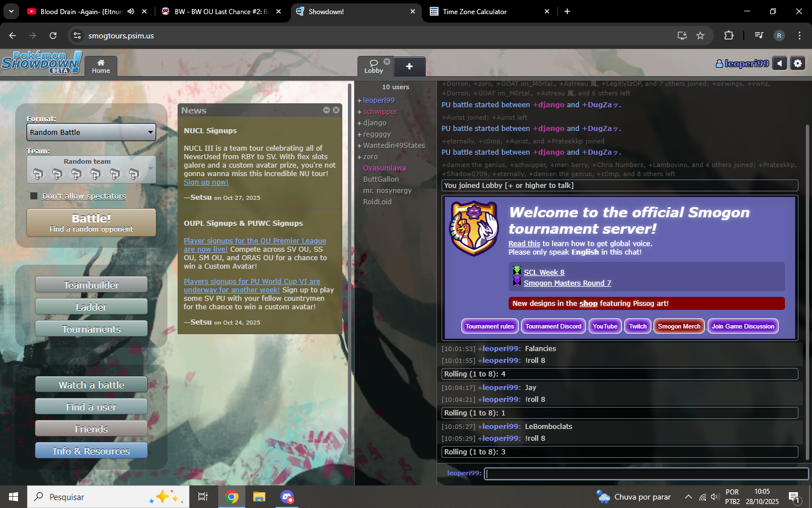Tick the Don't allow spectators checkbox
This screenshot has height=508, width=812.
point(34,196)
